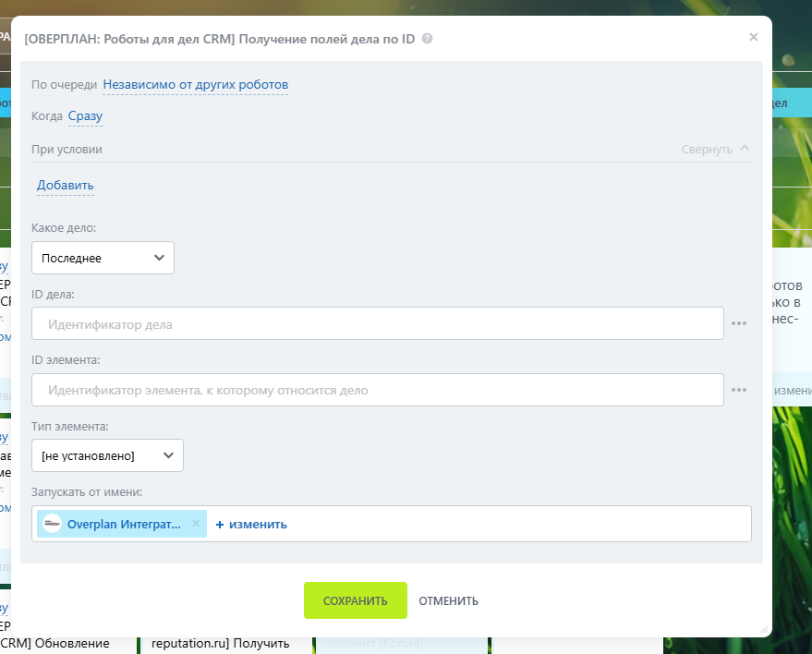Expand the Тип элемента dropdown

coord(107,455)
